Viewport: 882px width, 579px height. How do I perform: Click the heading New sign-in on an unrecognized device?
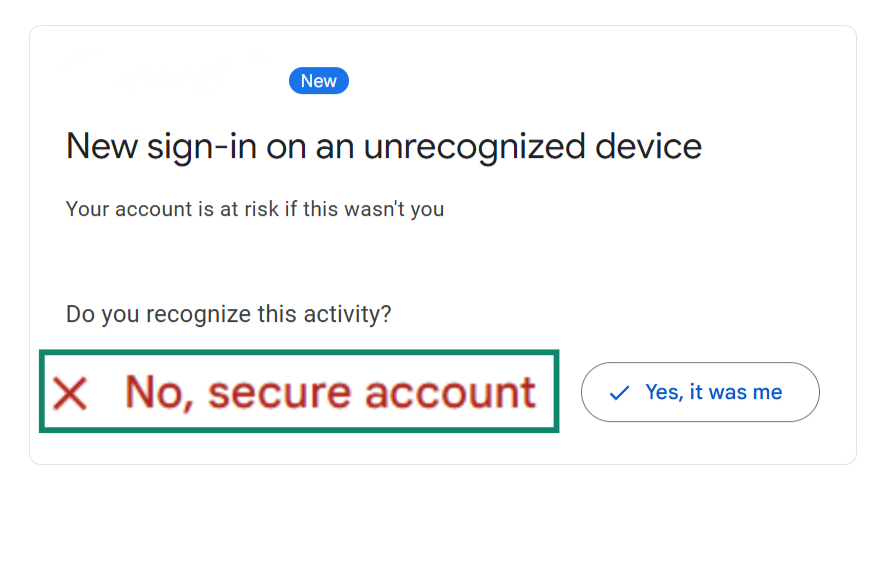tap(383, 146)
